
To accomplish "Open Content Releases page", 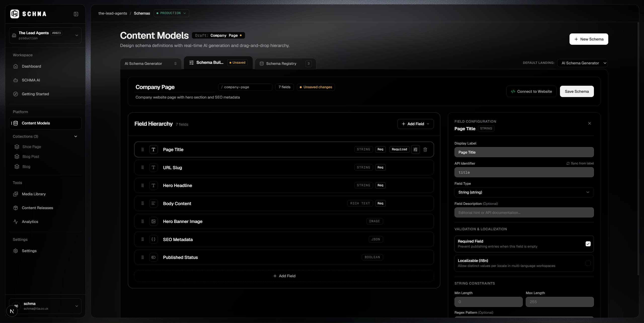I will click(45, 208).
